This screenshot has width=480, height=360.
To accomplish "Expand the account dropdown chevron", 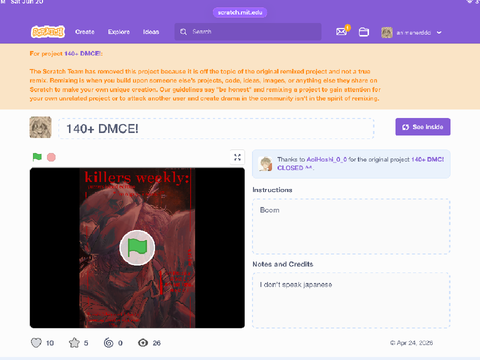I will click(439, 32).
